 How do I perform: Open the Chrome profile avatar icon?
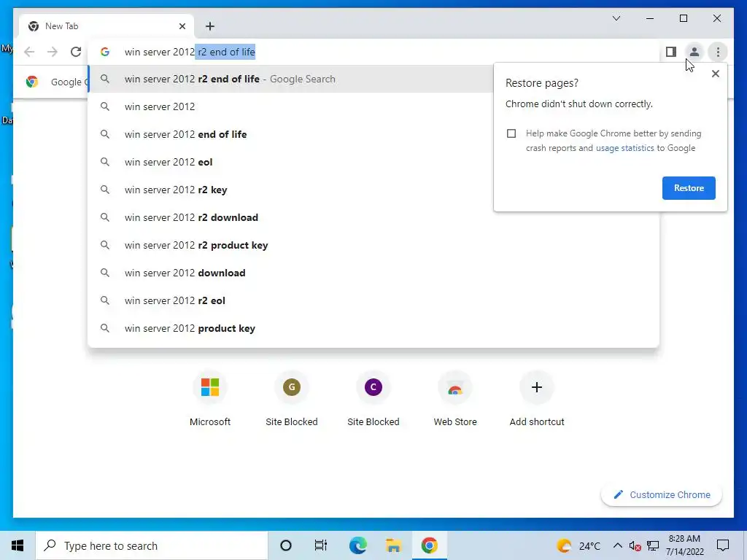coord(694,52)
